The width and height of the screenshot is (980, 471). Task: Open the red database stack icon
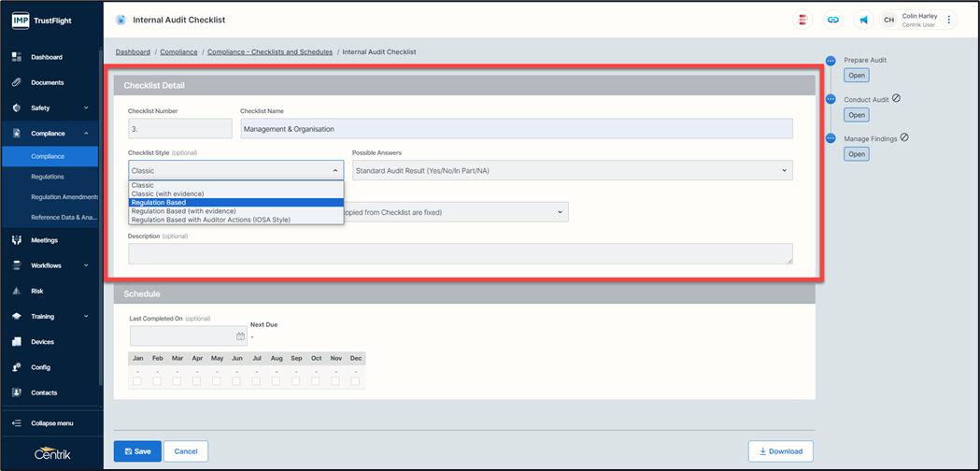(802, 20)
